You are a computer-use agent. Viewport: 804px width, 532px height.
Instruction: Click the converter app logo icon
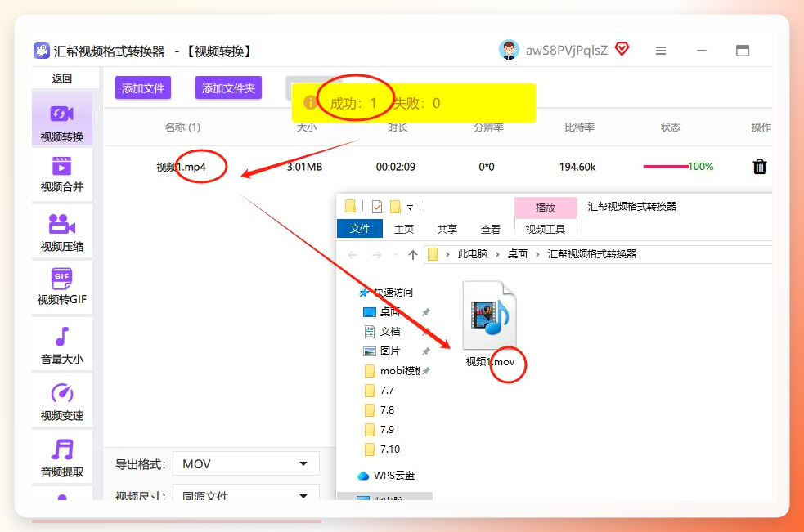tap(42, 51)
